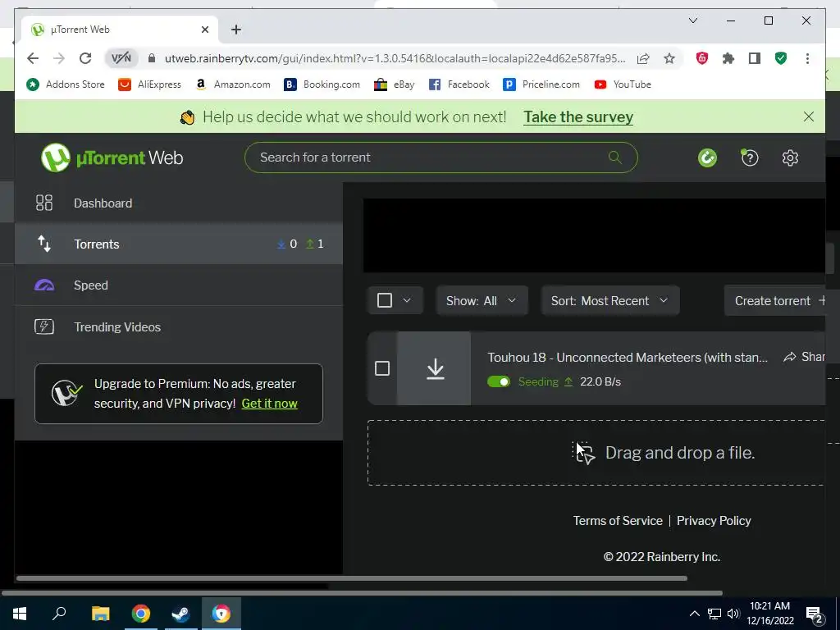840x630 pixels.
Task: Open the Speed section
Action: click(x=179, y=285)
